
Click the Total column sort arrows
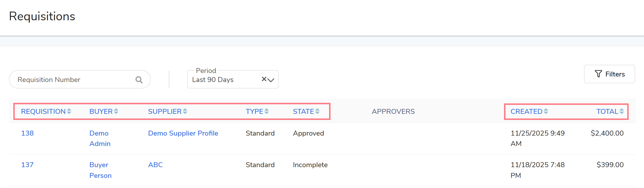pos(621,111)
